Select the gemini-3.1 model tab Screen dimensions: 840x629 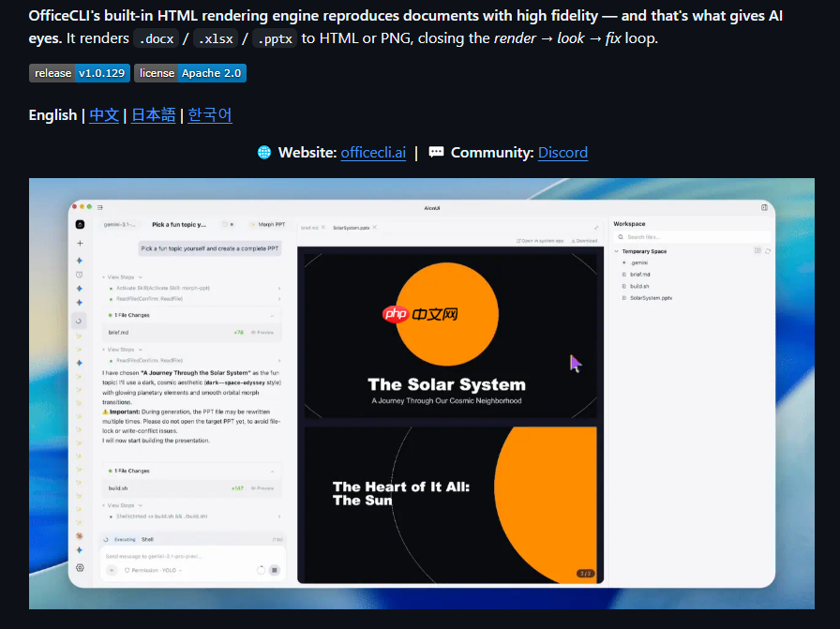coord(119,224)
